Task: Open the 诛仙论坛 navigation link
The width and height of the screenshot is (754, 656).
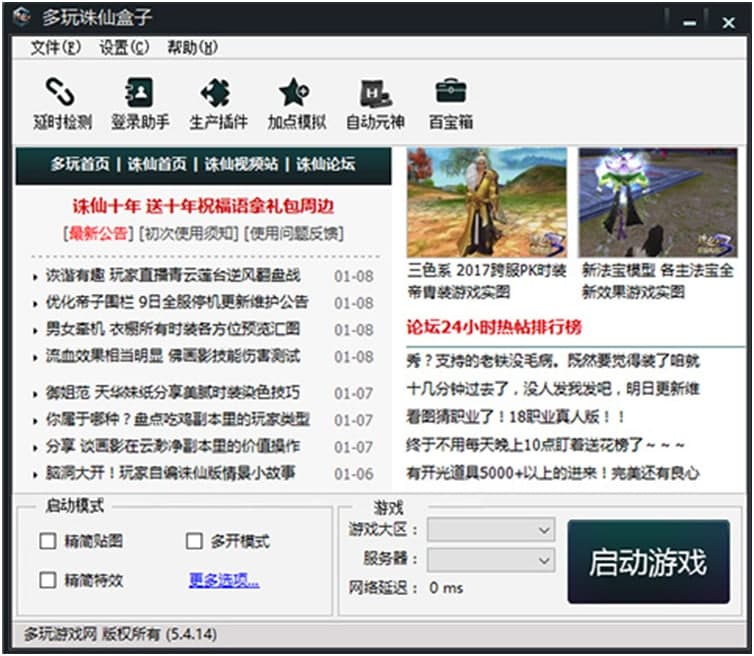Action: (x=326, y=164)
